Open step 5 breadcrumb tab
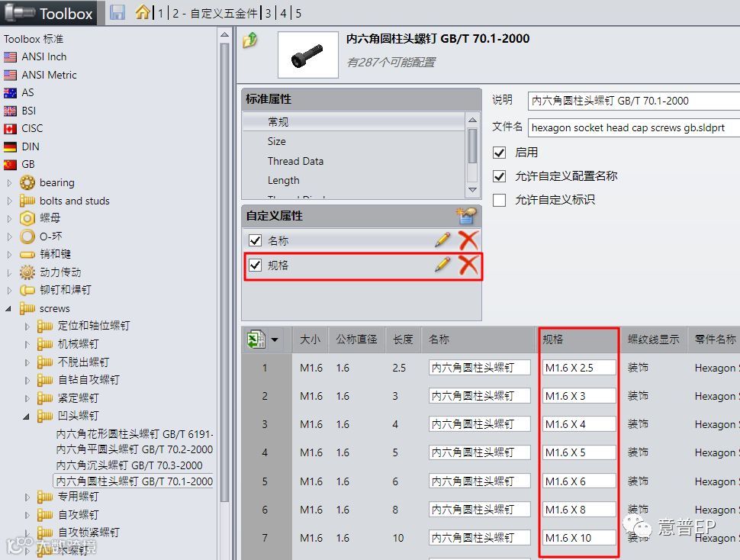 [298, 13]
